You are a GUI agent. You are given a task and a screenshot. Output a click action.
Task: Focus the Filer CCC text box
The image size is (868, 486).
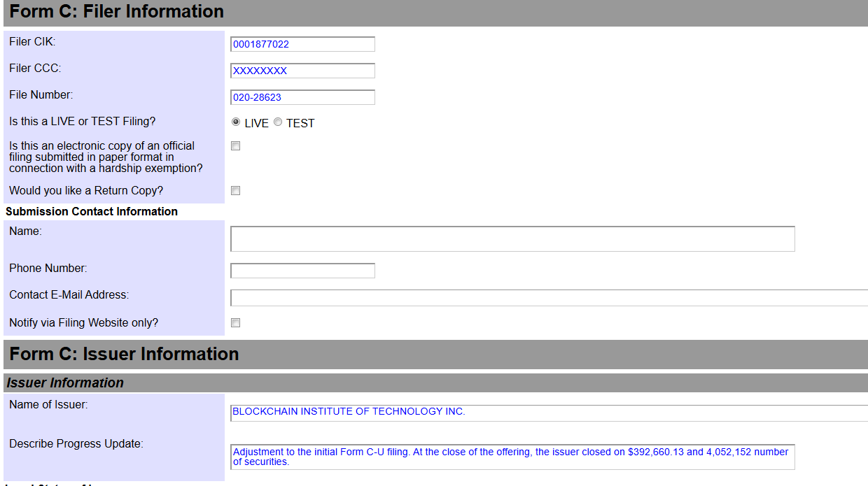point(302,71)
